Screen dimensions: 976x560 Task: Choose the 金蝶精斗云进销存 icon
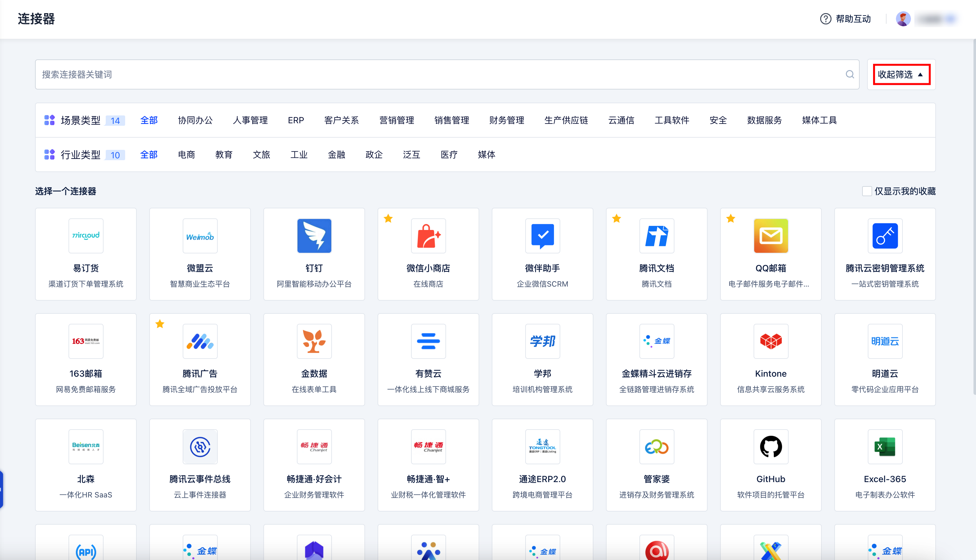pos(657,341)
